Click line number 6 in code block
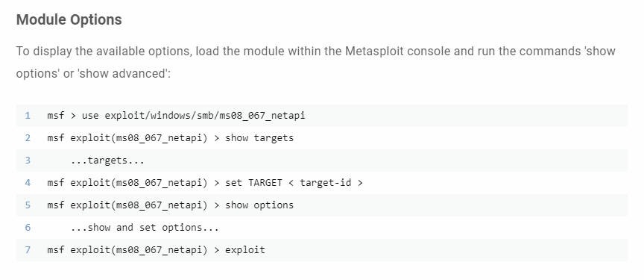This screenshot has height=280, width=644. click(28, 228)
